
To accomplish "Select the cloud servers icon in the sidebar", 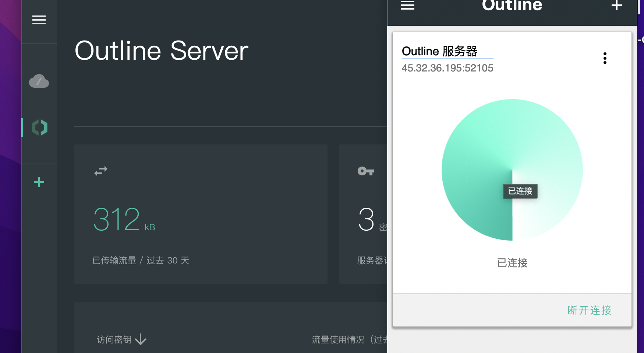I will pos(39,81).
